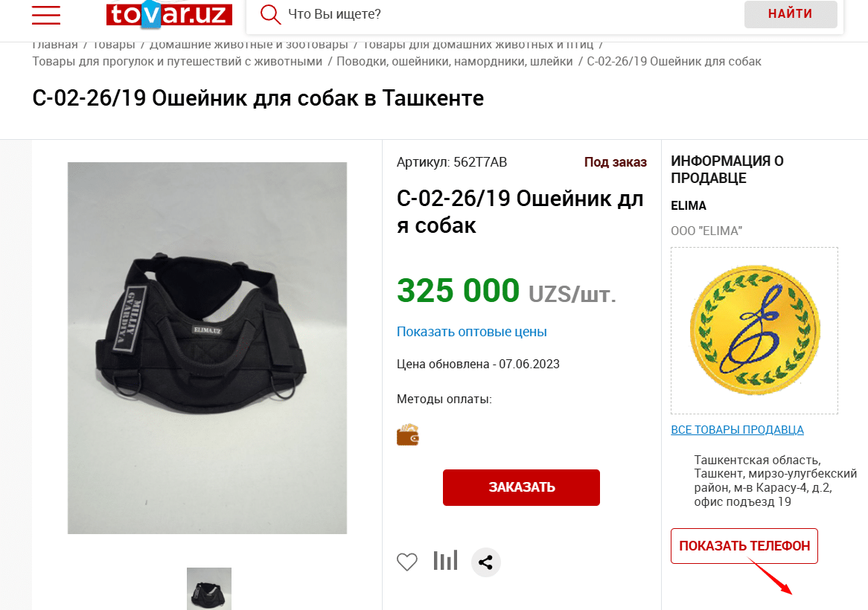Open the hamburger menu icon
This screenshot has height=610, width=868.
[46, 15]
